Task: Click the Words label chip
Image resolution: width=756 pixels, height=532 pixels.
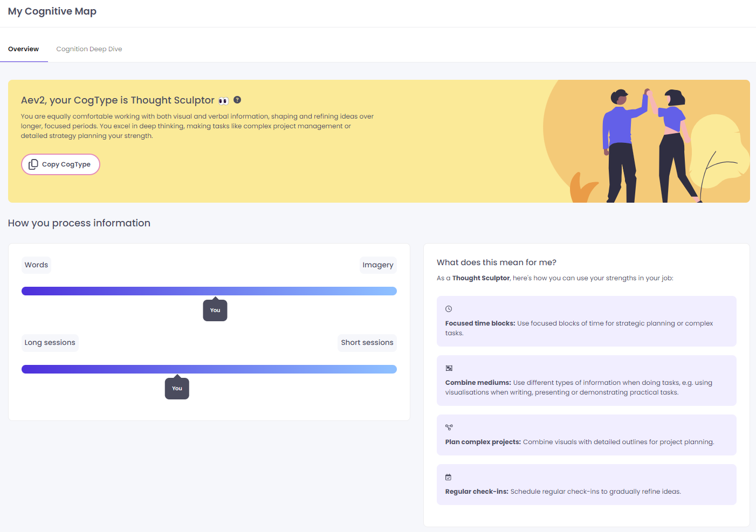Action: (x=36, y=265)
